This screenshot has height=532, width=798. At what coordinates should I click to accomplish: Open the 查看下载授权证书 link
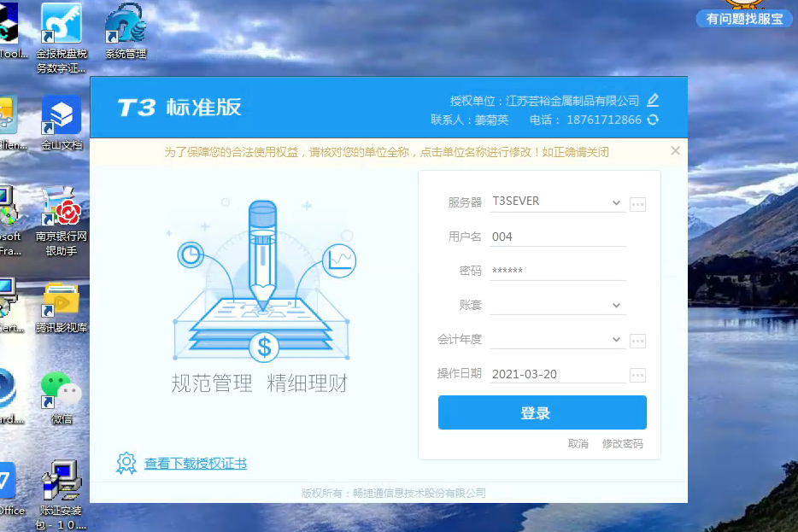tap(196, 464)
